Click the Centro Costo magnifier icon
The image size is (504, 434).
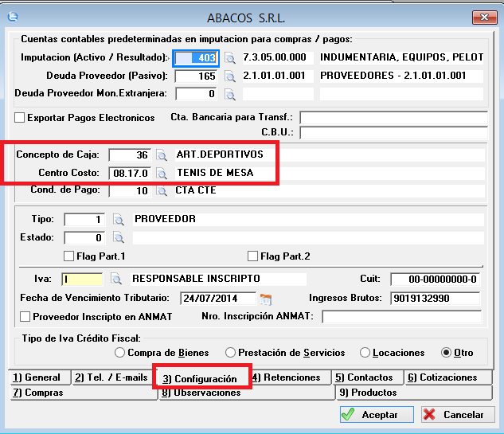(x=160, y=173)
